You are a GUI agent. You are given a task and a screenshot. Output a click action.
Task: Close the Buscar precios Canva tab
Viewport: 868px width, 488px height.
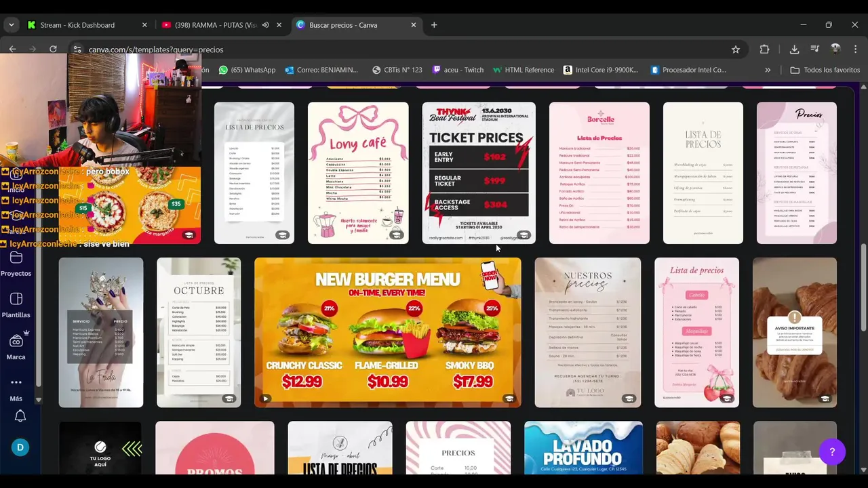pyautogui.click(x=414, y=25)
